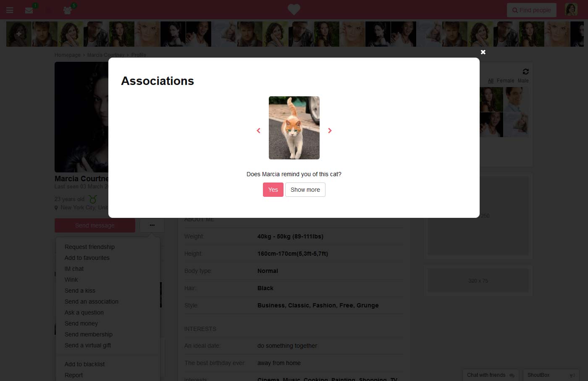This screenshot has height=381, width=588.
Task: Show the next association image
Action: tap(330, 131)
